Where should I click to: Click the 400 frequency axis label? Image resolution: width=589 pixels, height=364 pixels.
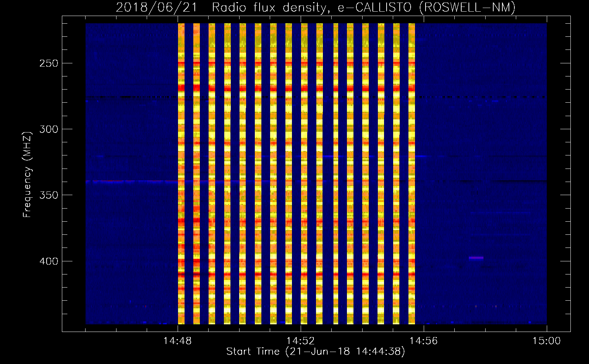[x=49, y=261]
